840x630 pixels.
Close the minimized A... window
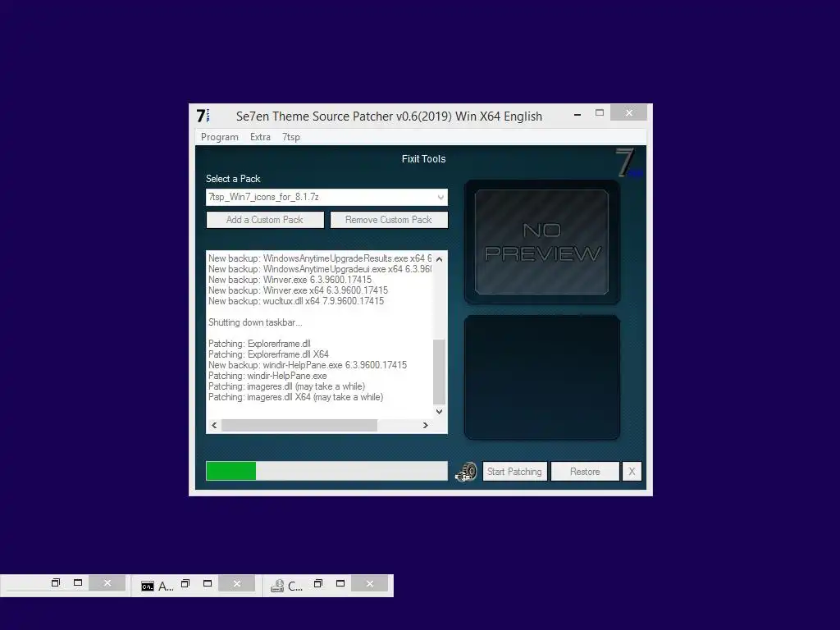pyautogui.click(x=237, y=583)
